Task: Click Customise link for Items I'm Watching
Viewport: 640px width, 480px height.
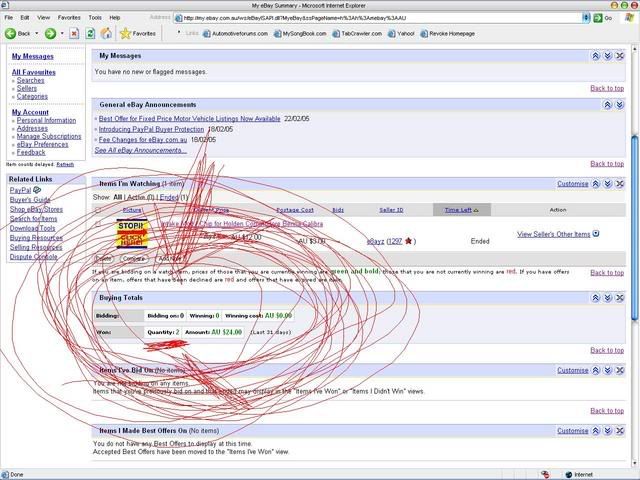Action: coord(573,184)
